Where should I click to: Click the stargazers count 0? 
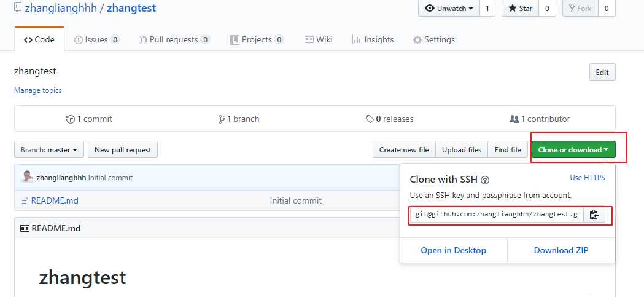(547, 8)
